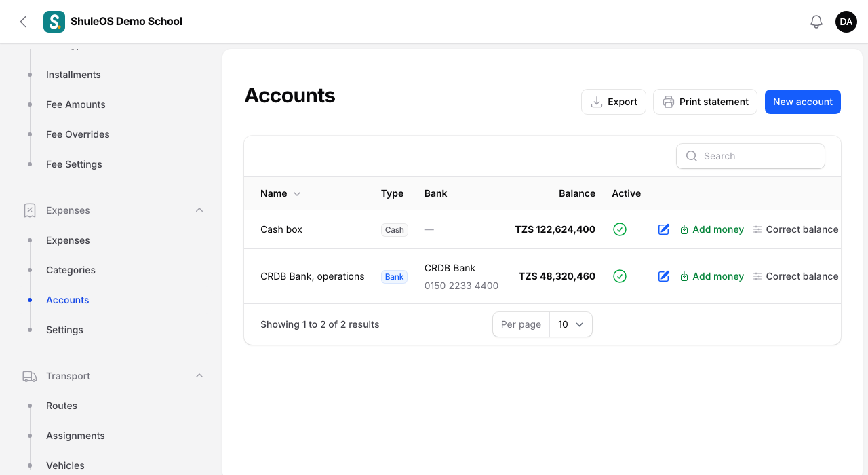Correct balance for CRDB Bank, operations
Viewport: 868px width, 475px height.
795,276
